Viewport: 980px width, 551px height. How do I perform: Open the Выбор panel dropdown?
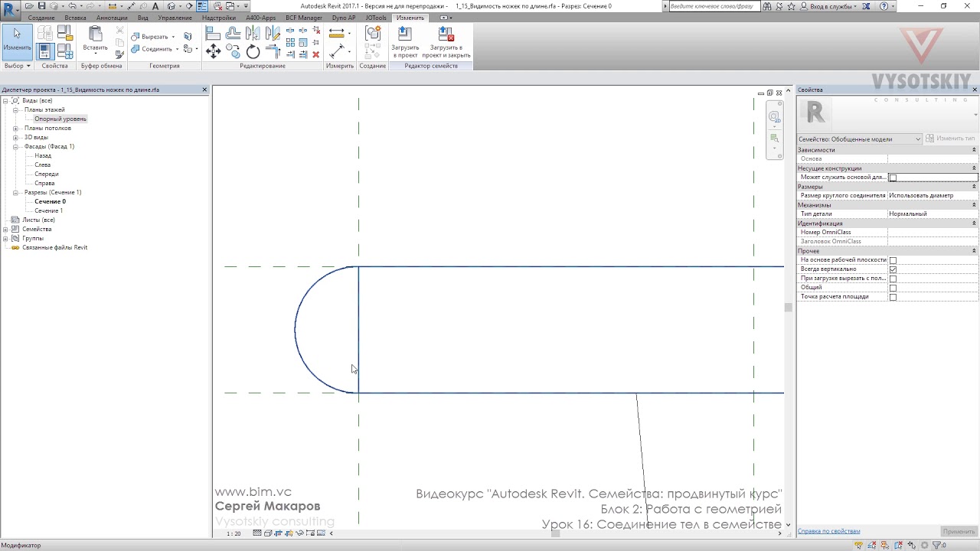(x=18, y=66)
